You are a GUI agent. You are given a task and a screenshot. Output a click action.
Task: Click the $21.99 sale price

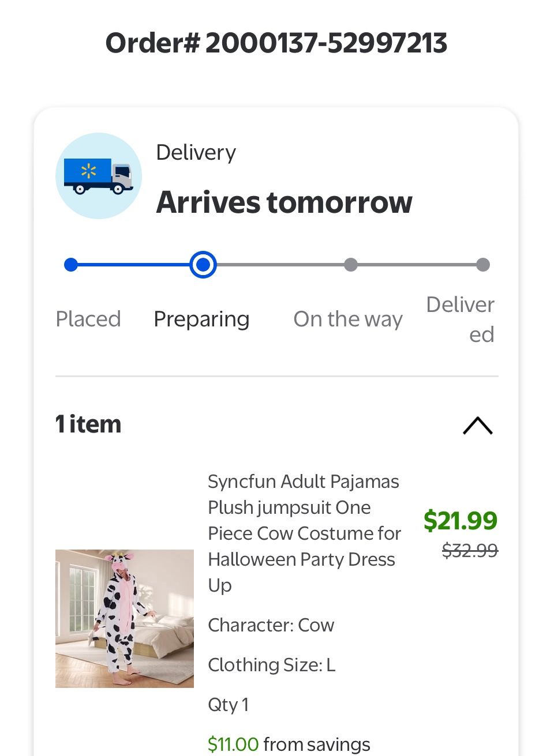click(460, 520)
